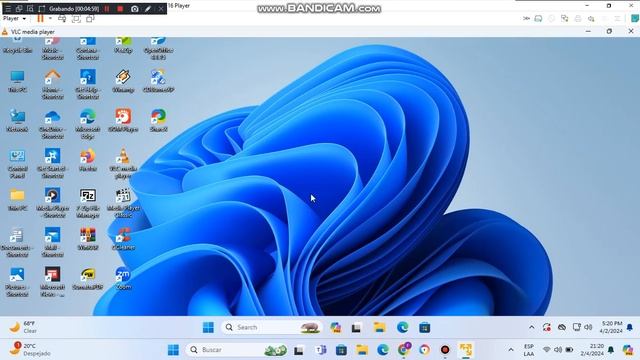Viewport: 640px width, 360px height.
Task: Open the VM clock showing 5:20 PM
Action: pos(611,327)
